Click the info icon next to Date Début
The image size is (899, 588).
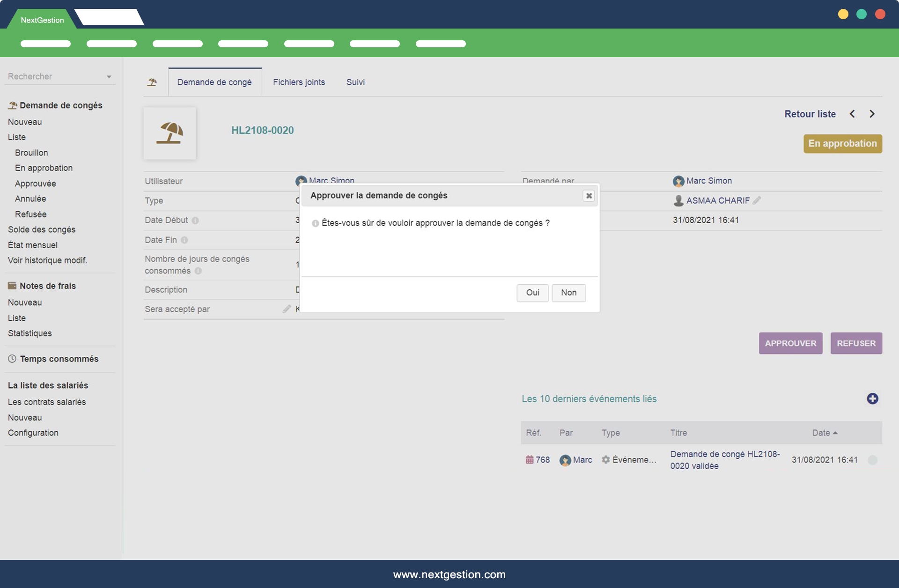click(x=195, y=220)
